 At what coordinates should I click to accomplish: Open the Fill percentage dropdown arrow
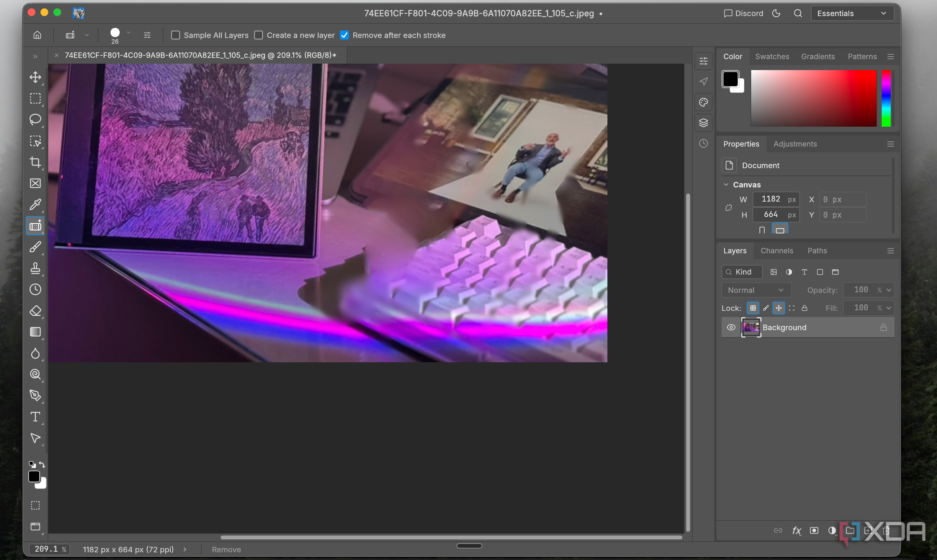click(x=889, y=308)
